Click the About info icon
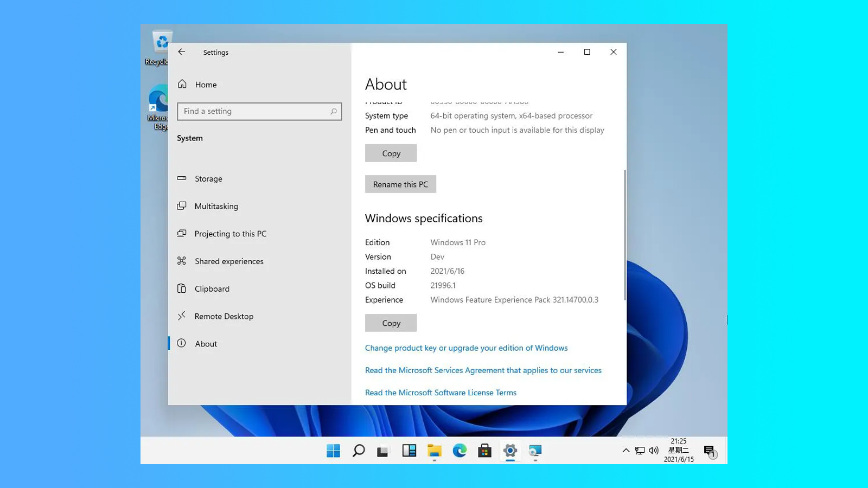 [182, 343]
